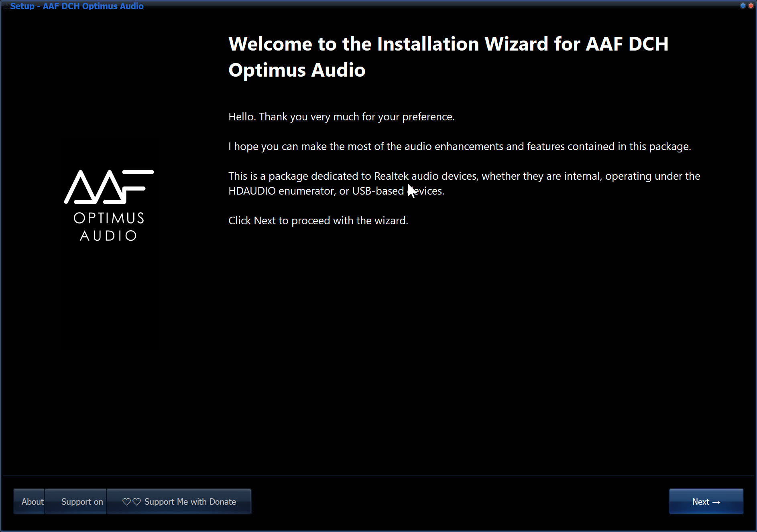Click the Next button to proceed
The image size is (757, 532).
(x=706, y=502)
